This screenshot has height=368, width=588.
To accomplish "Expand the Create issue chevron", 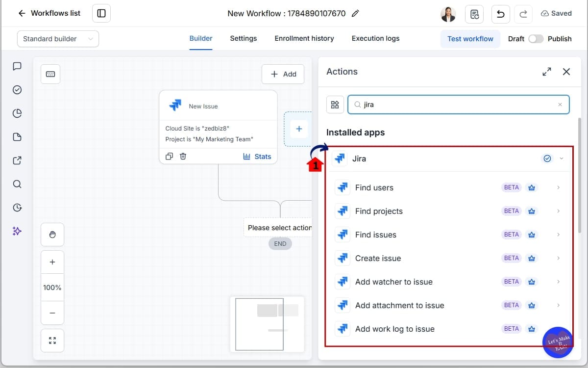I will point(558,258).
